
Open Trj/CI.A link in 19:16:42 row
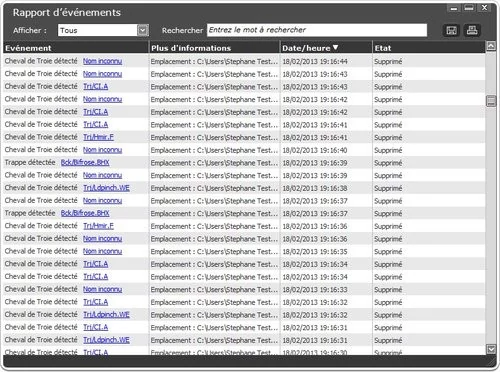coord(96,112)
